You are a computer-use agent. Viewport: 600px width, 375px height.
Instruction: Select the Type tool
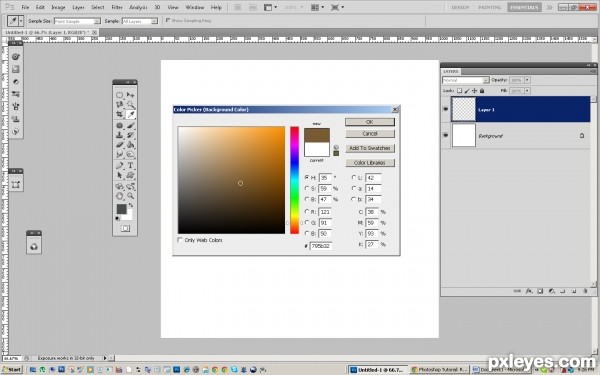[130, 165]
